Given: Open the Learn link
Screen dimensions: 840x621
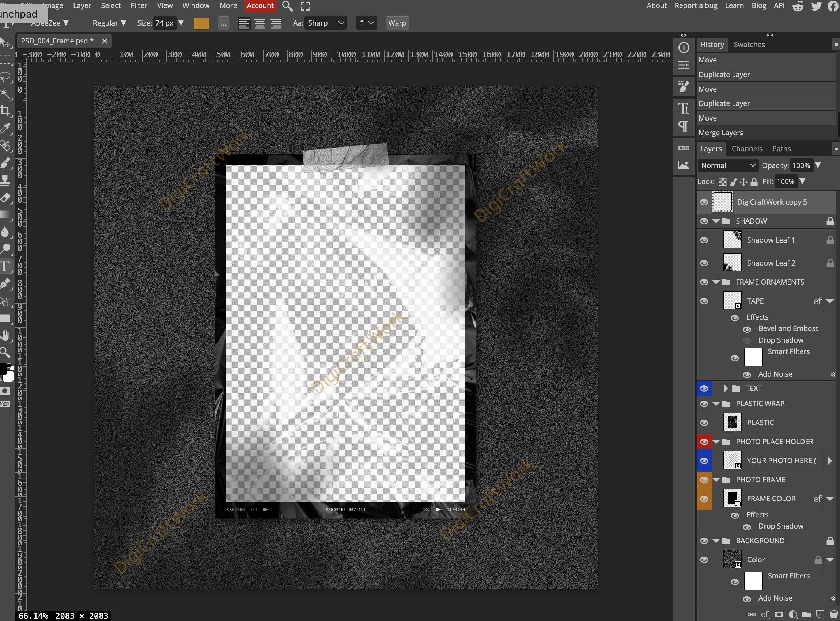Looking at the screenshot, I should [734, 5].
